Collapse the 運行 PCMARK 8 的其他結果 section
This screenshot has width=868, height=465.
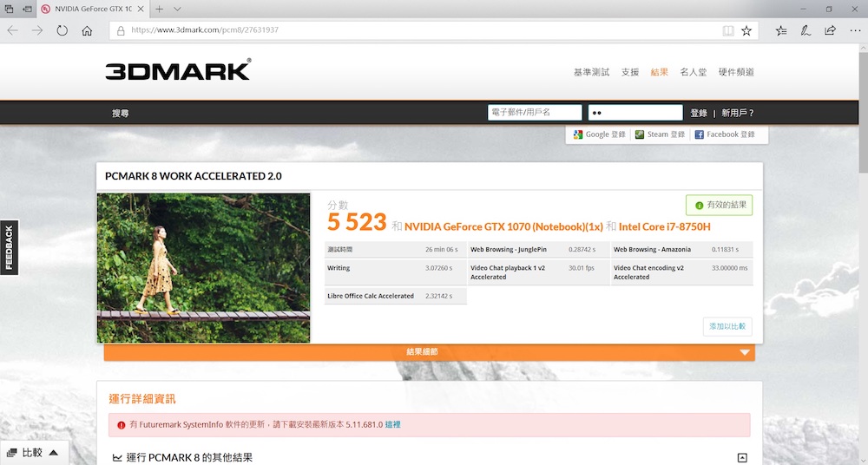point(742,457)
